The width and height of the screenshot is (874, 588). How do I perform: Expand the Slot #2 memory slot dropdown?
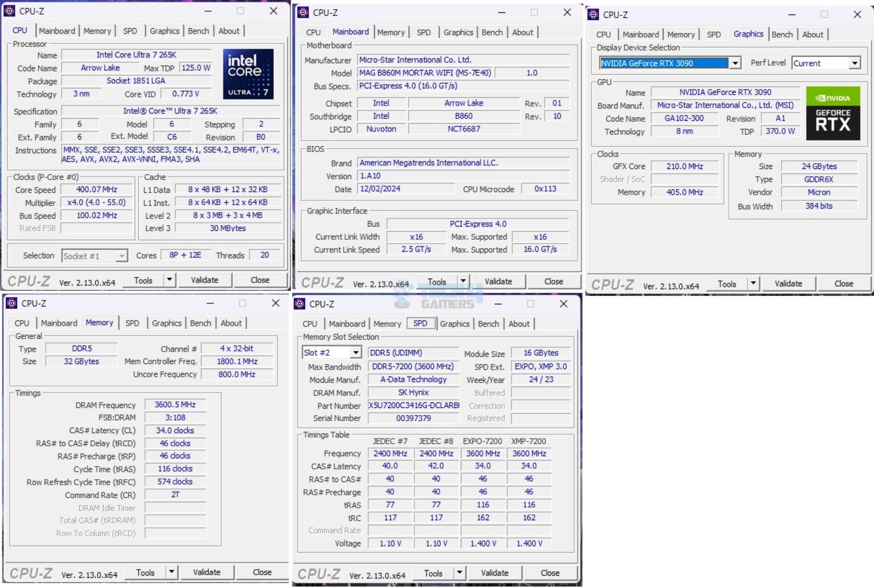[x=355, y=352]
